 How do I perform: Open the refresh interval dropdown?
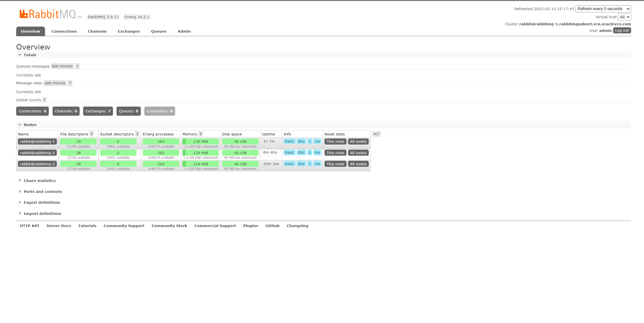coord(603,8)
